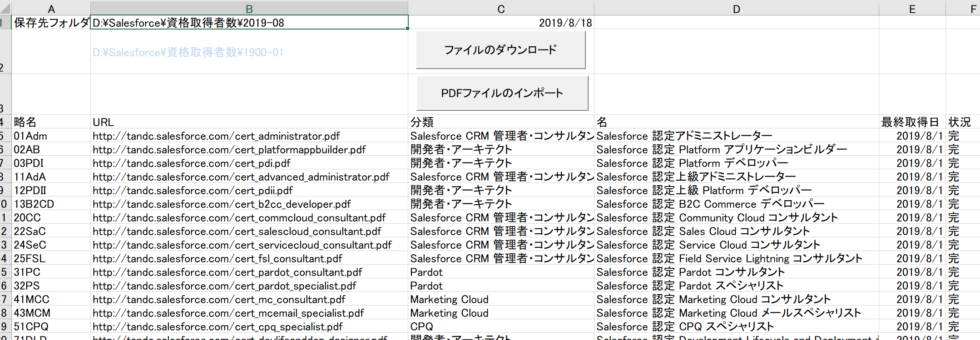Select cell 01Adm
980x340 pixels.
coord(51,135)
